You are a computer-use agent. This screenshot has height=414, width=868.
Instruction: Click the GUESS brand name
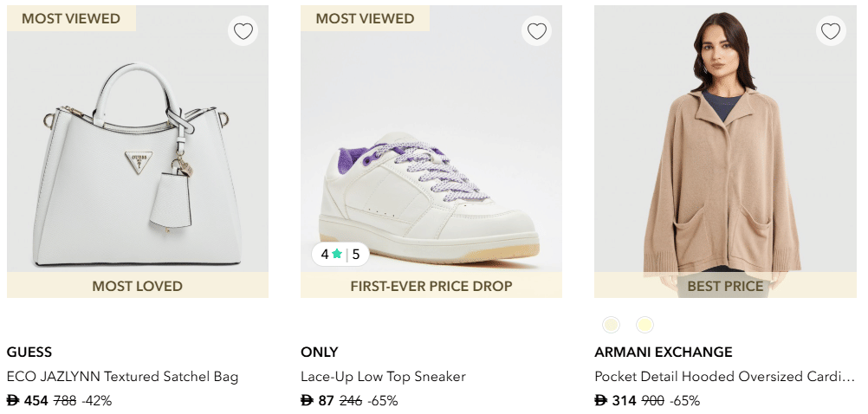(x=29, y=353)
